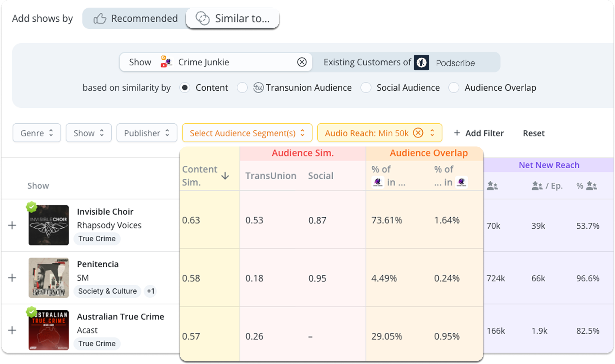615x364 pixels.
Task: Click Add Filter button
Action: [x=479, y=133]
